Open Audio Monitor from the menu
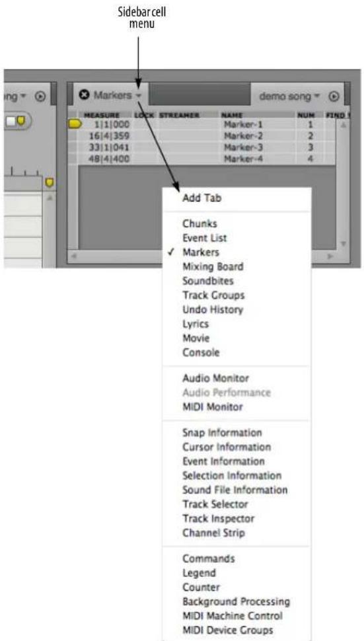This screenshot has height=641, width=364. (x=216, y=378)
